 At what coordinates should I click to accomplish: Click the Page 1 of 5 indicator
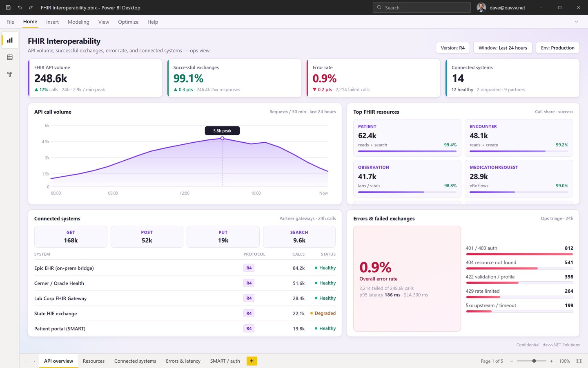click(x=492, y=361)
